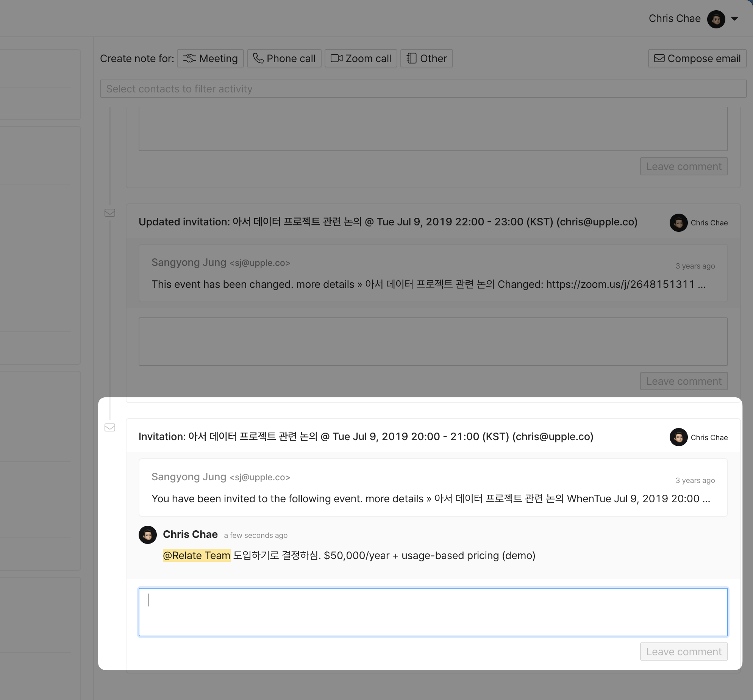Expand the Sangyong Jung invited event email
Image resolution: width=753 pixels, height=700 pixels.
[433, 488]
